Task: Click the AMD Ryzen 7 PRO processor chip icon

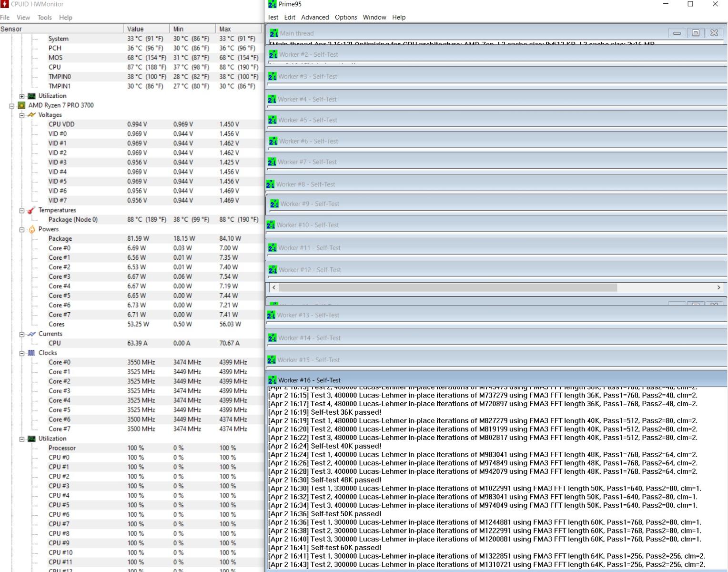Action: point(21,105)
